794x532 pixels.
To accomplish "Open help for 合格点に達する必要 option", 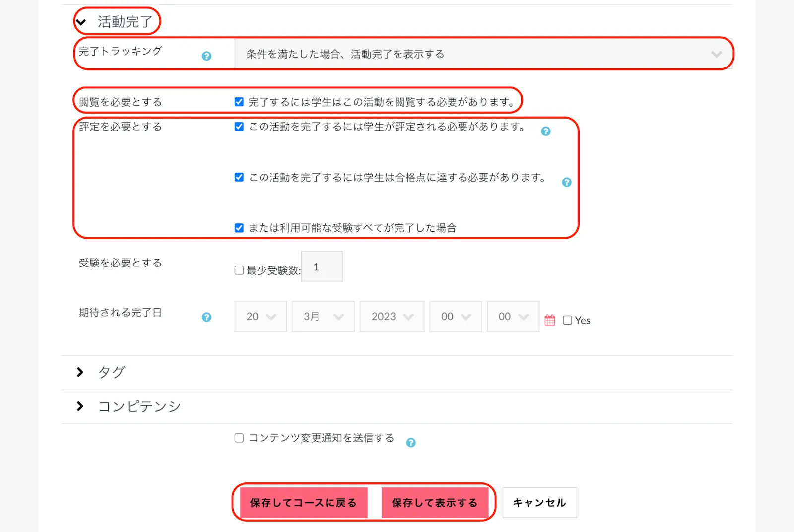I will tap(566, 182).
